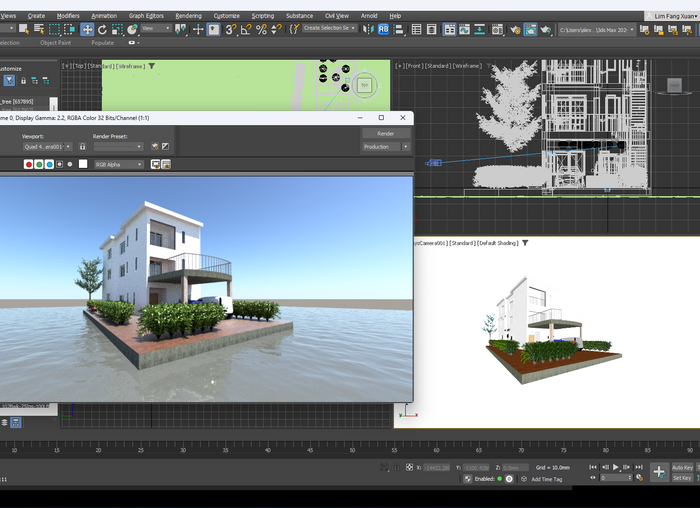Image resolution: width=700 pixels, height=508 pixels.
Task: Open Rendered Frame Window icon
Action: [x=530, y=29]
